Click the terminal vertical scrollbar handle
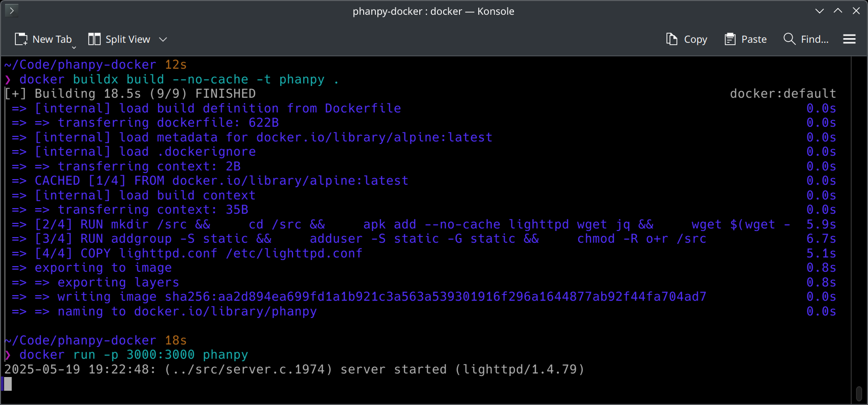This screenshot has width=868, height=405. pos(859,394)
